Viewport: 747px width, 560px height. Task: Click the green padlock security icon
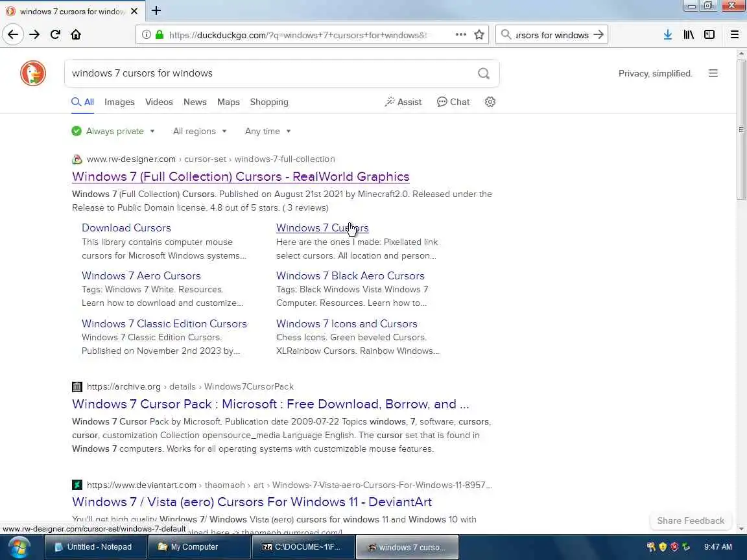[x=160, y=34]
